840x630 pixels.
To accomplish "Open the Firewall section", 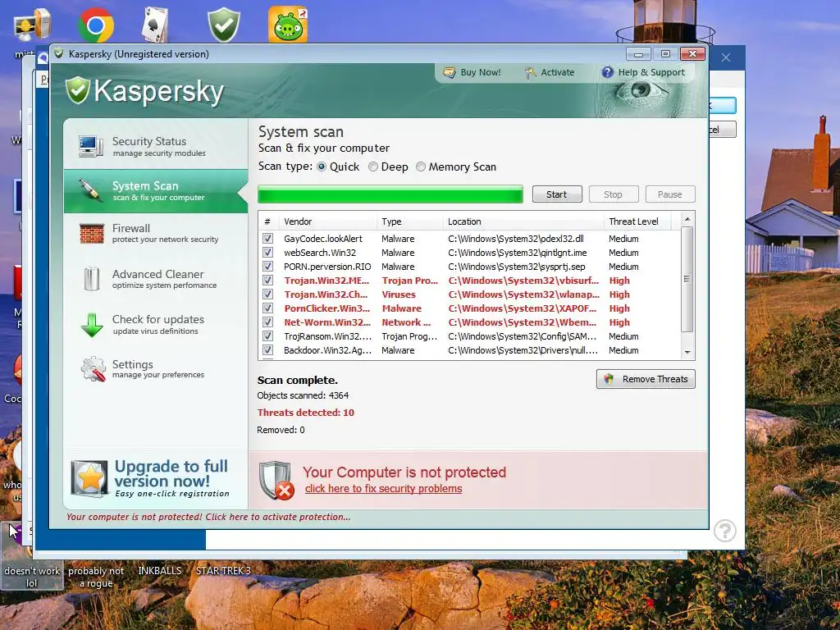I will point(155,234).
